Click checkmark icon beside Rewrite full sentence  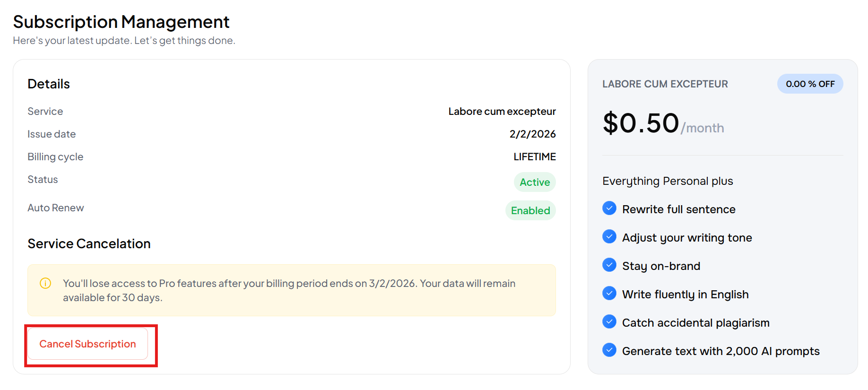pos(609,208)
